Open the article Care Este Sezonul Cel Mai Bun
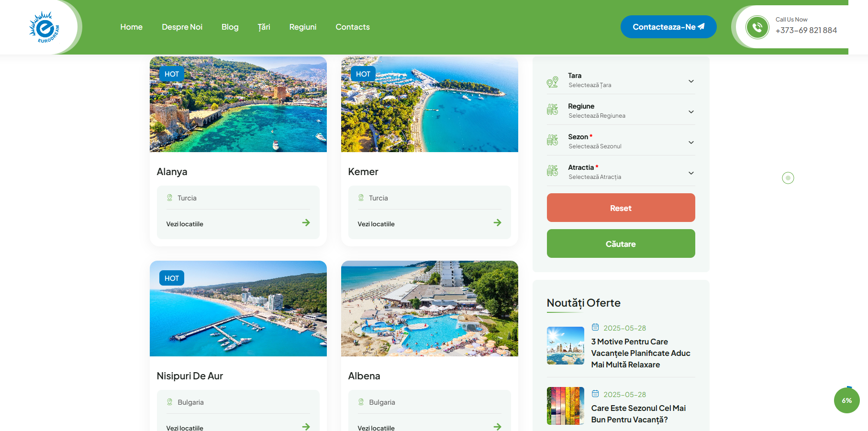Screen dimensions: 868x431 (638, 414)
